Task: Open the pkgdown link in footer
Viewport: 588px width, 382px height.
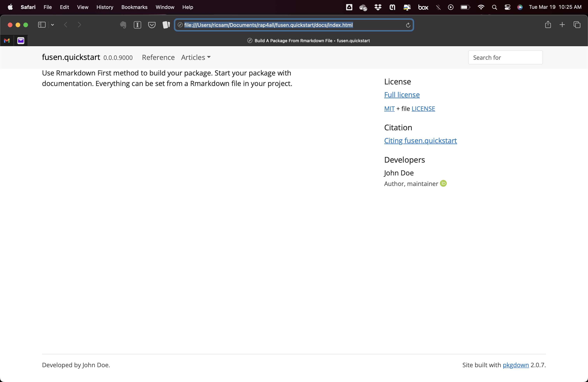Action: (516, 365)
